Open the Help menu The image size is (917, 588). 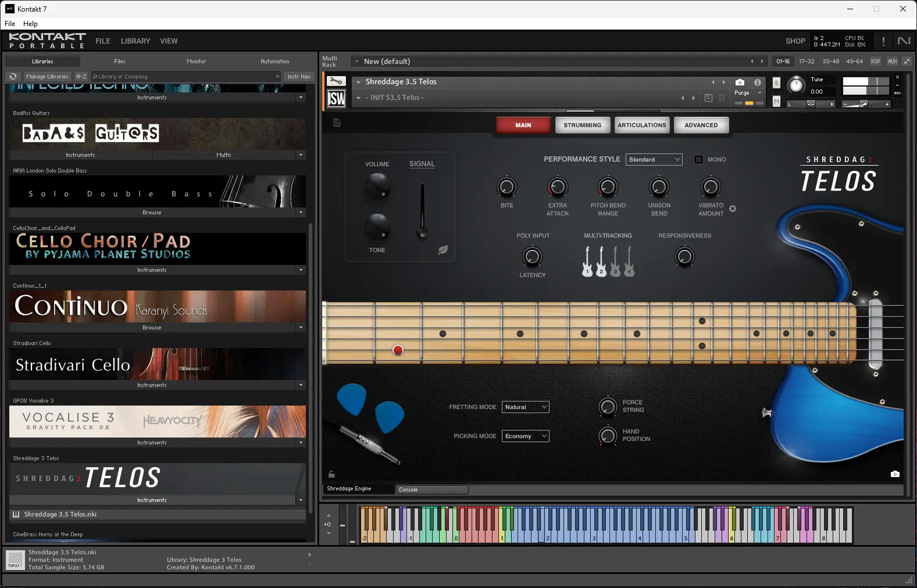point(30,24)
